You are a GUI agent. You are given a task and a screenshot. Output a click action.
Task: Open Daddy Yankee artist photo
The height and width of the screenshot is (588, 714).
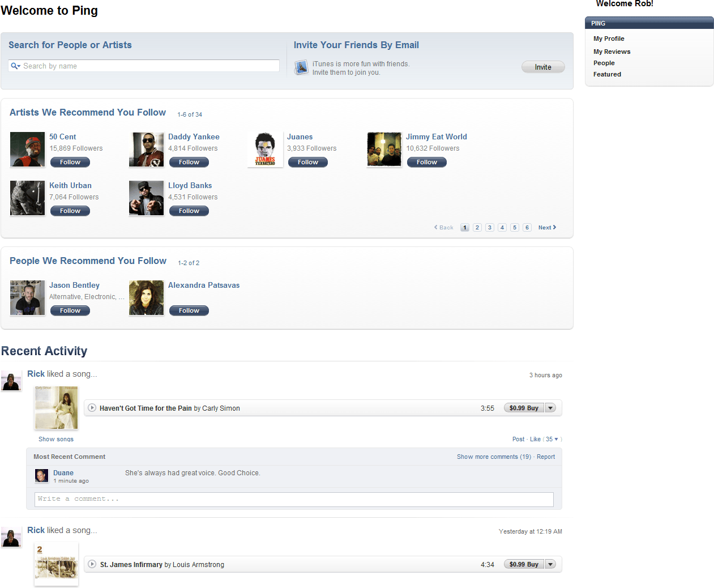point(146,150)
